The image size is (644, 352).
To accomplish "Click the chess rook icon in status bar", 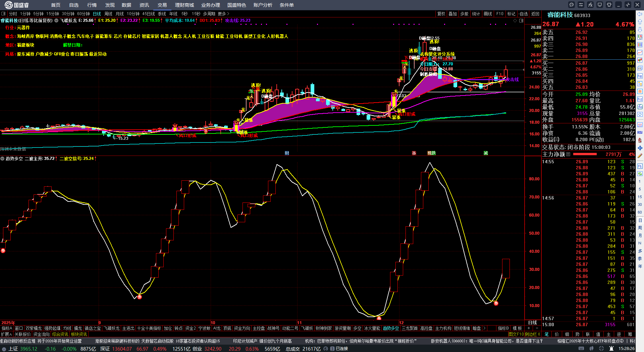I will pyautogui.click(x=611, y=349).
